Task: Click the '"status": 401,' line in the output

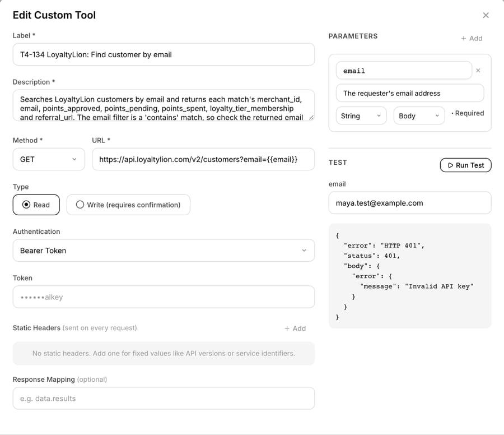Action: pos(372,256)
